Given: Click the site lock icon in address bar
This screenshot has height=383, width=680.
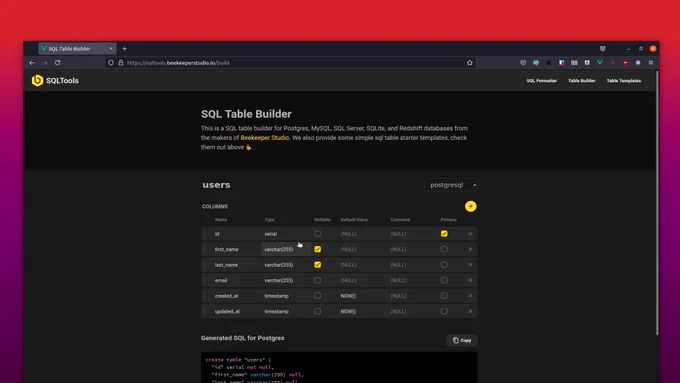Looking at the screenshot, I should 121,63.
